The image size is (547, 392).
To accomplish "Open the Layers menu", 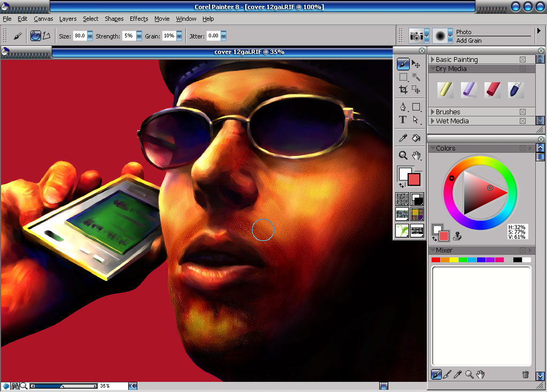I will (x=68, y=19).
